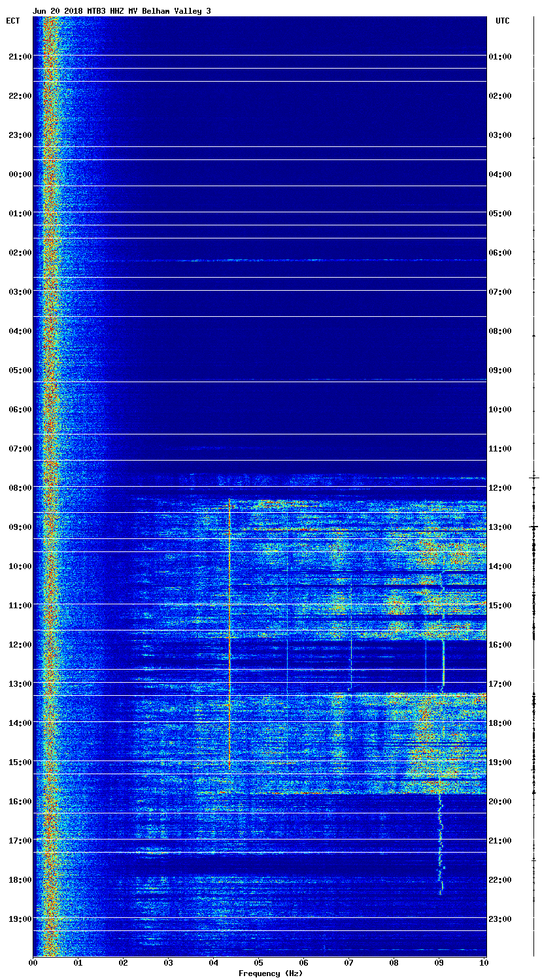Select the 08:00 tick on the ECT axis
Image resolution: width=557 pixels, height=980 pixels.
(20, 488)
